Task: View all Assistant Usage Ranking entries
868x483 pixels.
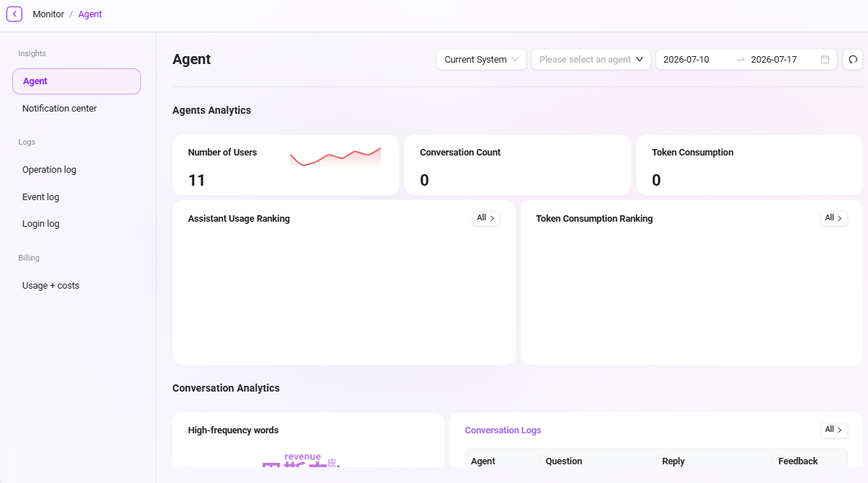Action: 486,218
